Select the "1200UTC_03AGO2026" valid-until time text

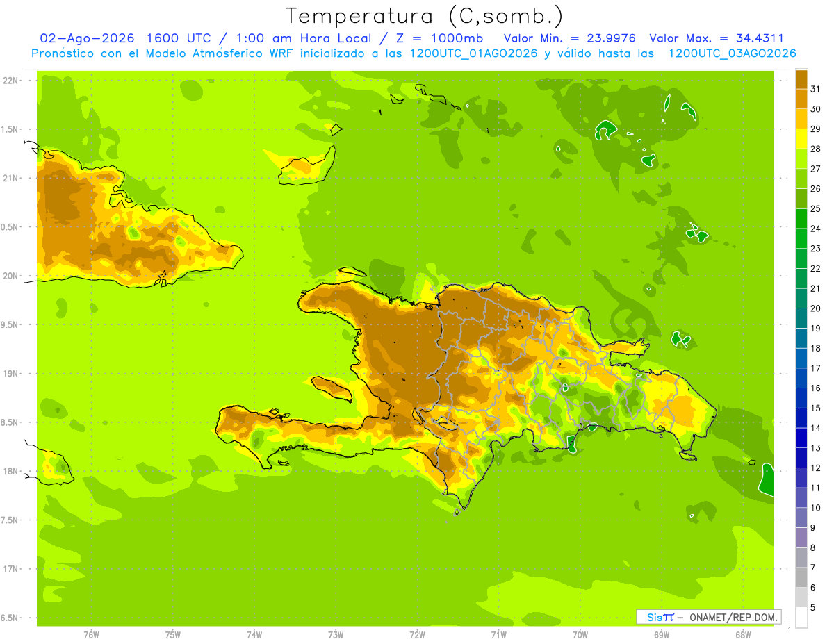click(732, 53)
